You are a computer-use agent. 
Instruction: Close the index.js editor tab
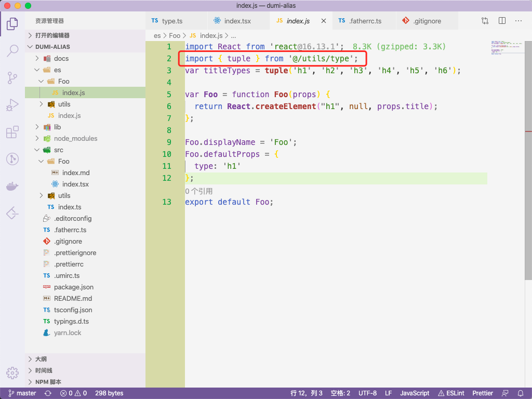(x=324, y=21)
